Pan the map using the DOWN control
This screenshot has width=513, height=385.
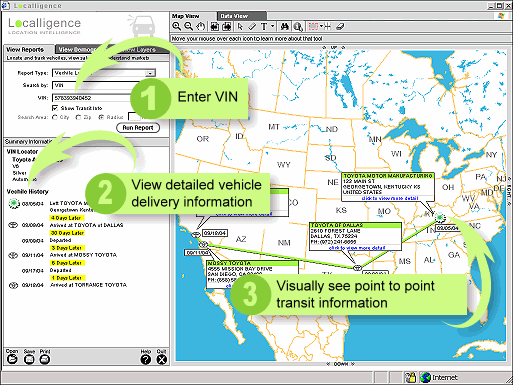341,364
